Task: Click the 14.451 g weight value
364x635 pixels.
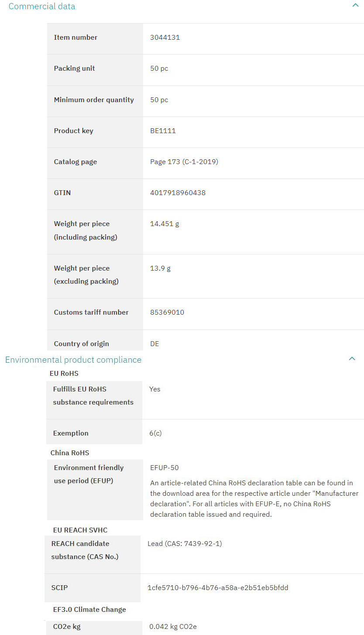Action: click(165, 224)
